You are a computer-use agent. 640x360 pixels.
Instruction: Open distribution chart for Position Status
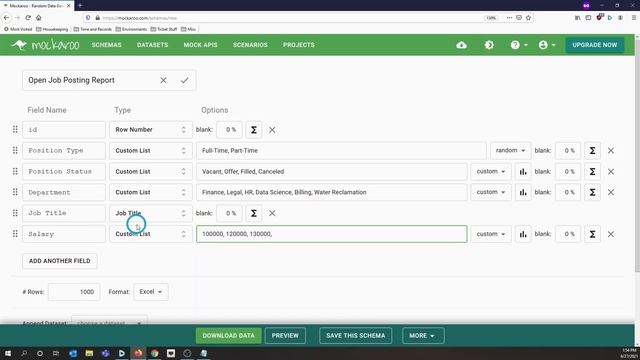523,171
